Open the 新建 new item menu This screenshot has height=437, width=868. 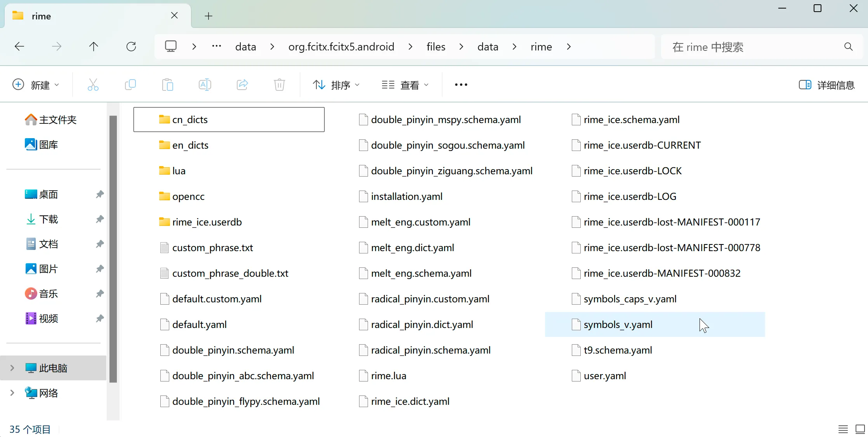click(36, 85)
